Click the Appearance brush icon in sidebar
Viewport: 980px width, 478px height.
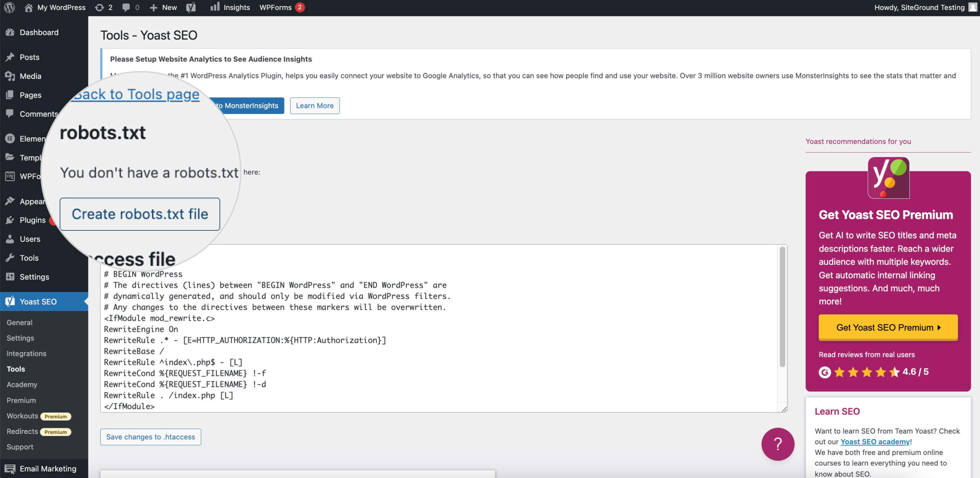[x=10, y=201]
